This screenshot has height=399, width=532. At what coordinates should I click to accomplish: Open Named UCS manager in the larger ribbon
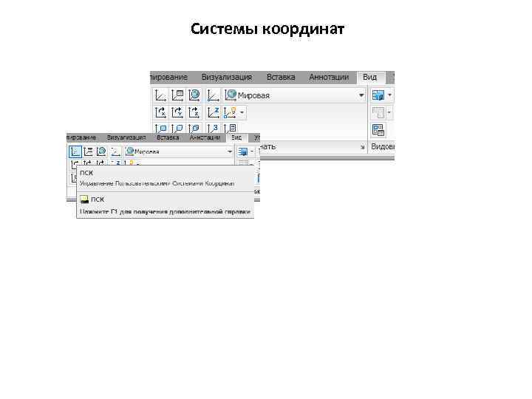click(x=177, y=95)
